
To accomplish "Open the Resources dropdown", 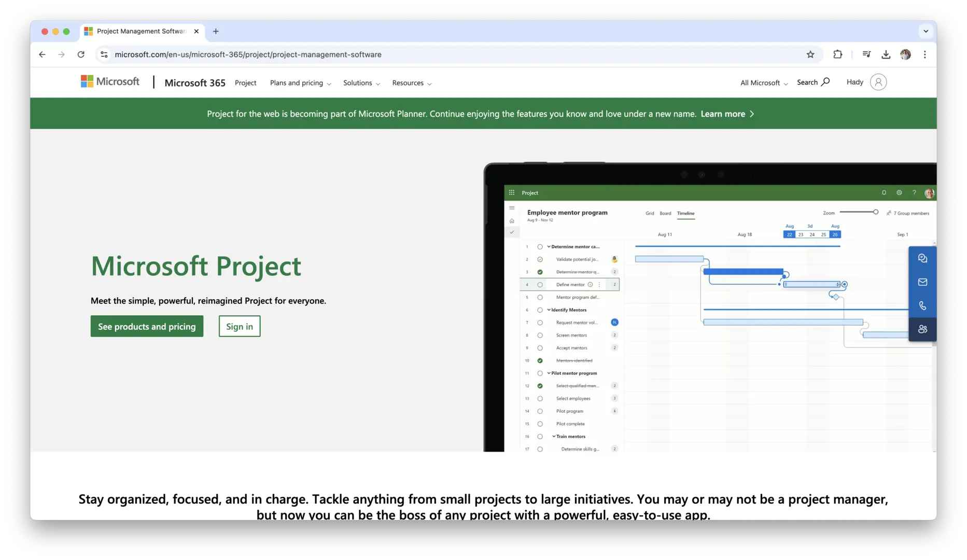I will click(412, 83).
